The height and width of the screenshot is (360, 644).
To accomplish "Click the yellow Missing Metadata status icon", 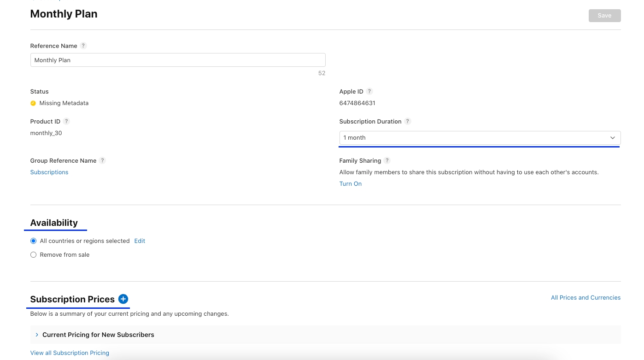I will point(33,103).
